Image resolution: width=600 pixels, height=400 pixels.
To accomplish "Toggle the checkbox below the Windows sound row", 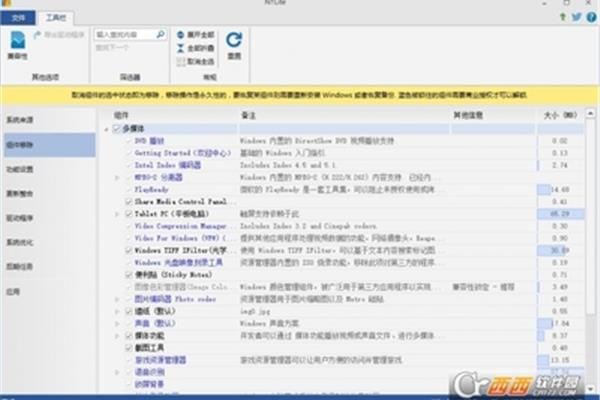I will point(129,336).
